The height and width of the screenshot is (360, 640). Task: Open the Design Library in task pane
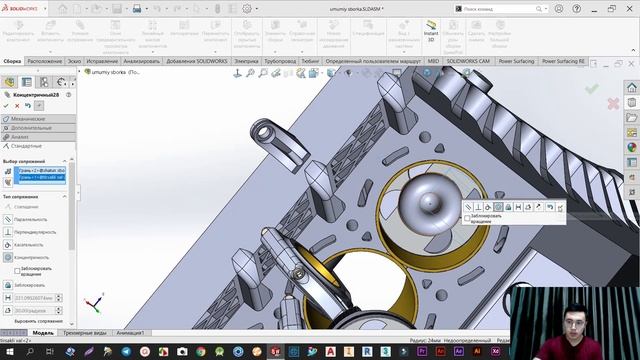[632, 102]
